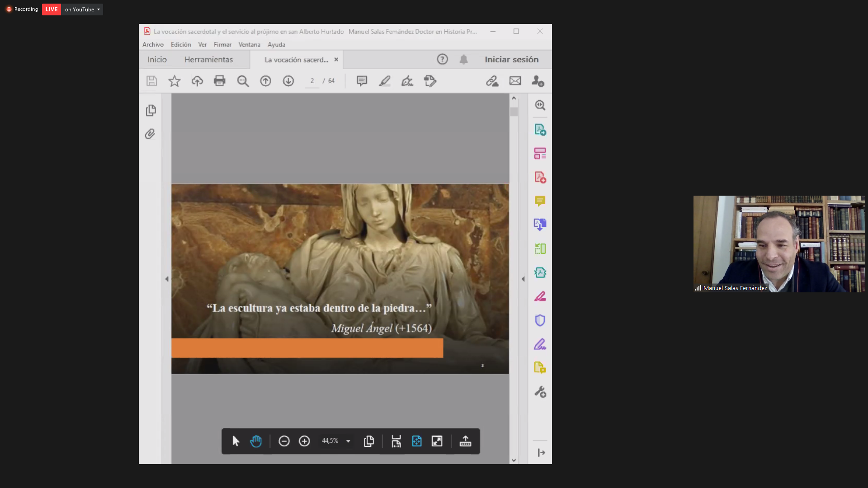Click the compress PDF tool icon
868x488 pixels.
coord(540,272)
